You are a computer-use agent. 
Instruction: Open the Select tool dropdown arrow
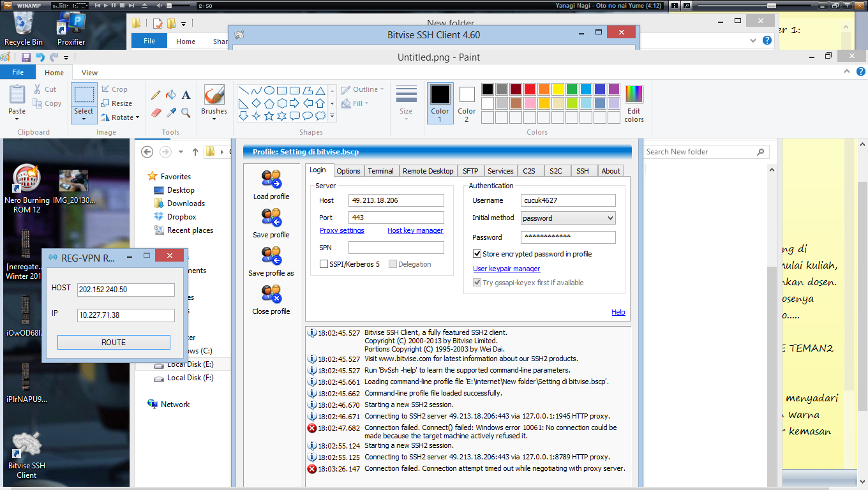(84, 119)
